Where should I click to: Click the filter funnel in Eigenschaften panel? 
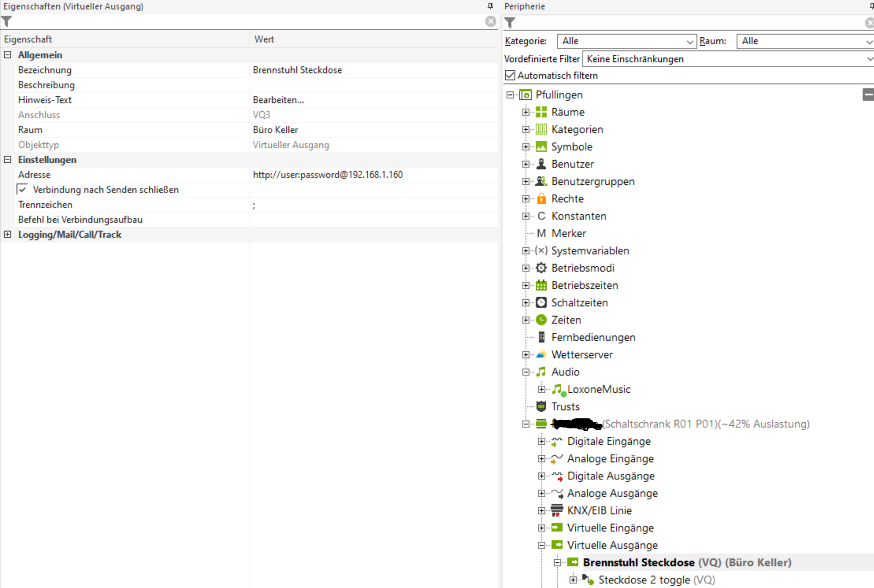(6, 22)
